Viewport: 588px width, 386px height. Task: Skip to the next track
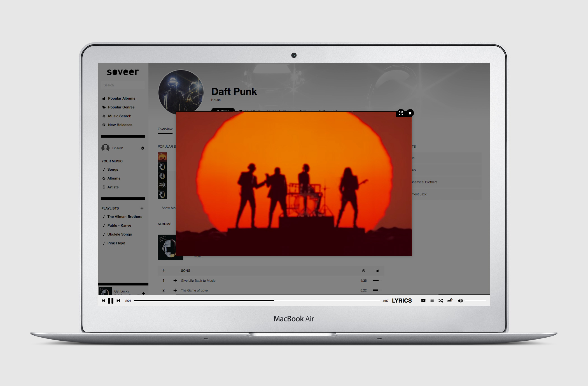[118, 301]
